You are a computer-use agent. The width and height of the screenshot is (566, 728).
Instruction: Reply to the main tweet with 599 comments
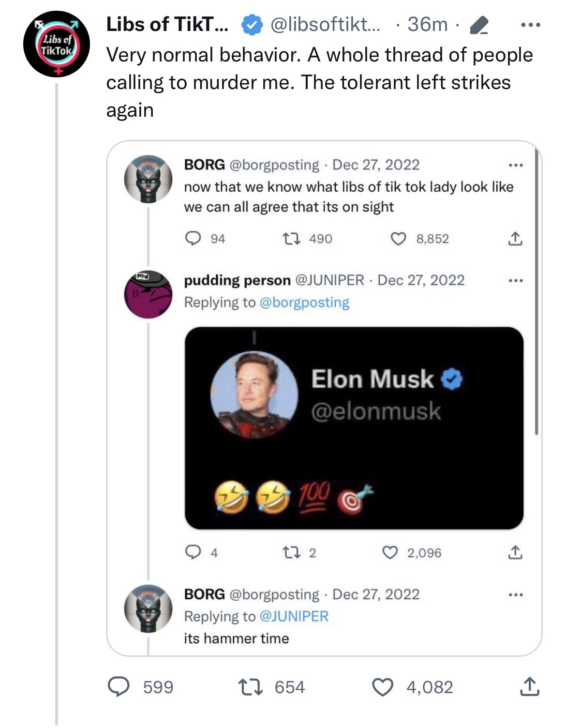pyautogui.click(x=118, y=687)
